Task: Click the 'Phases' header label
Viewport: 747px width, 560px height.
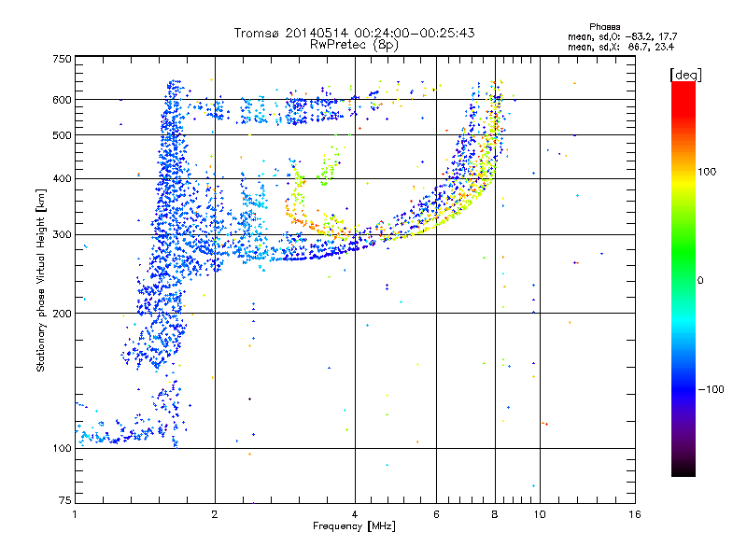Action: click(x=604, y=27)
